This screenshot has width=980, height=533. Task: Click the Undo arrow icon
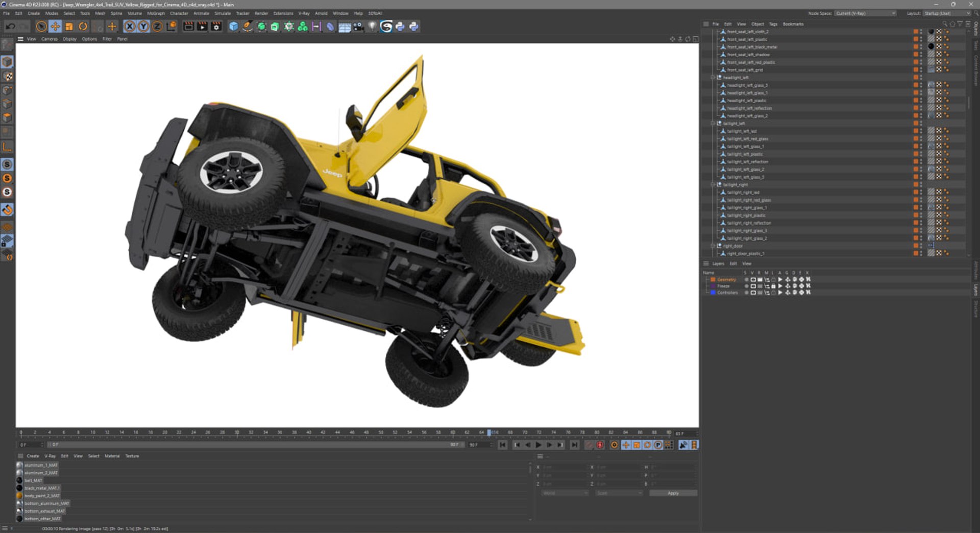[x=10, y=27]
